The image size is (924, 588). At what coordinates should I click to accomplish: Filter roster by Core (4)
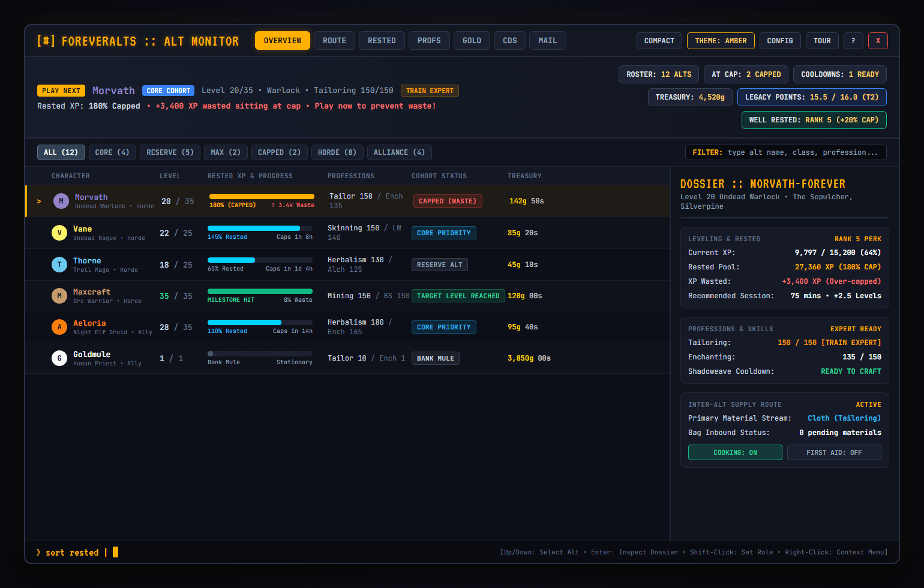click(x=112, y=152)
